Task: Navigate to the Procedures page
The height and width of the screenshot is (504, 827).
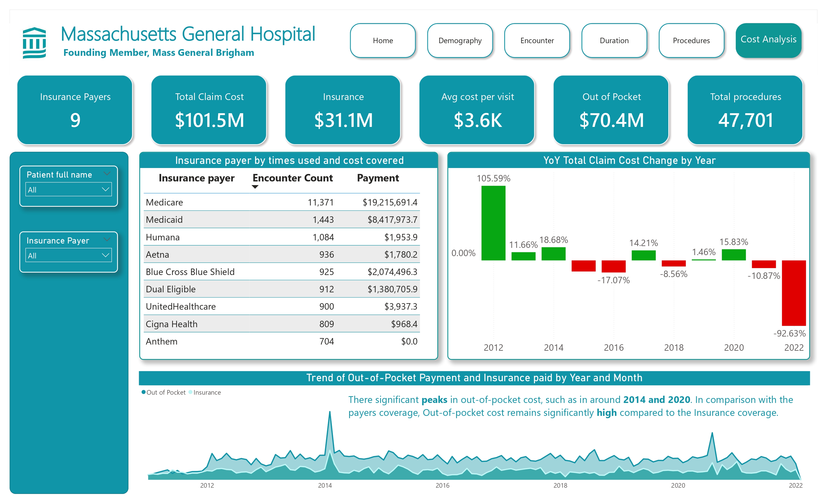Action: pyautogui.click(x=691, y=41)
